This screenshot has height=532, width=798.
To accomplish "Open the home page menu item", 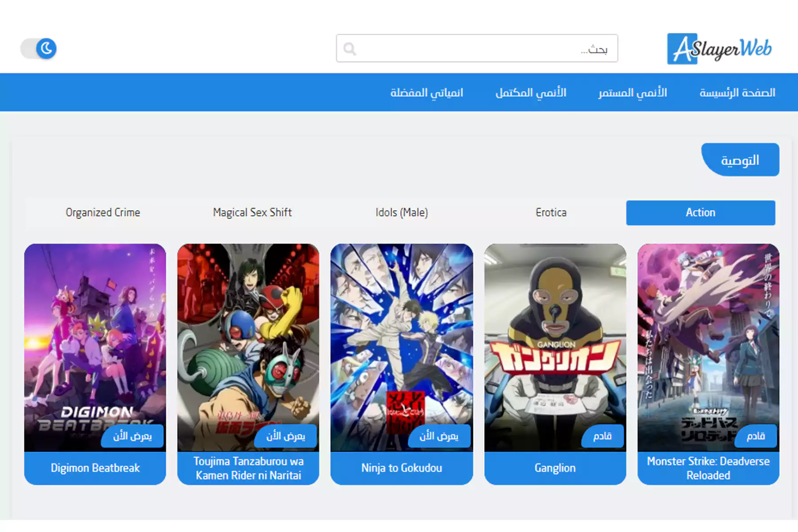I will click(x=737, y=93).
